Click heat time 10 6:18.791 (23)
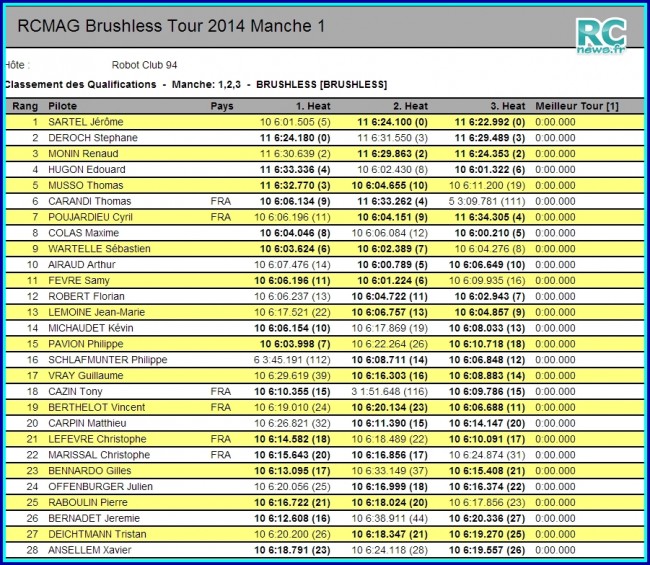Image resolution: width=650 pixels, height=565 pixels. coord(292,550)
